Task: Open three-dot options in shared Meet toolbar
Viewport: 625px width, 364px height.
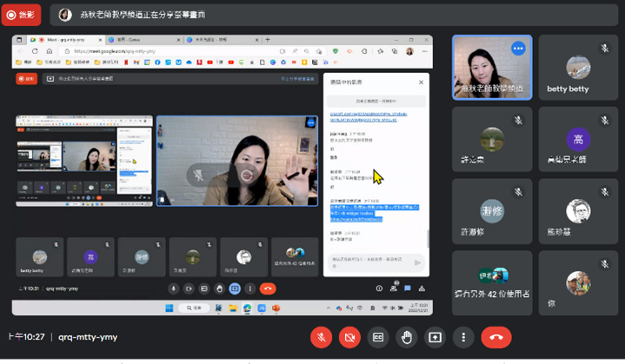Action: (x=250, y=288)
